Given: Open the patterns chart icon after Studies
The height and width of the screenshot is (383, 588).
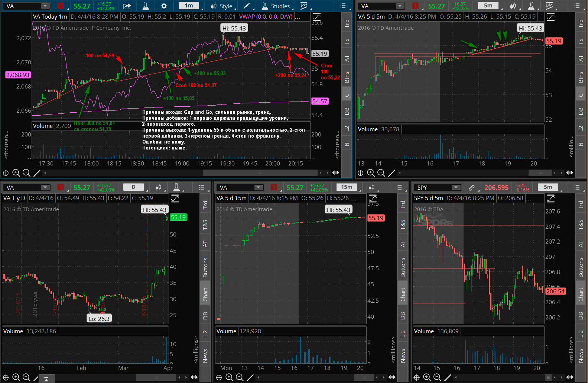Looking at the screenshot, I should tap(304, 6).
